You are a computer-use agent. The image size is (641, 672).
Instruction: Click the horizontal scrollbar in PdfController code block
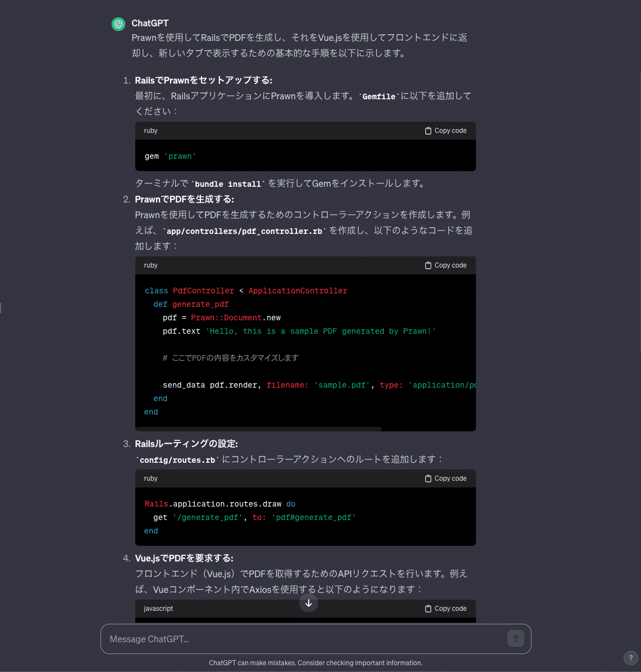259,429
